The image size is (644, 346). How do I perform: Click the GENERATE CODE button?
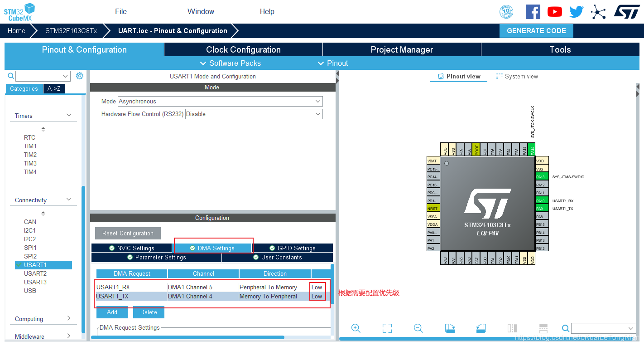pos(536,30)
